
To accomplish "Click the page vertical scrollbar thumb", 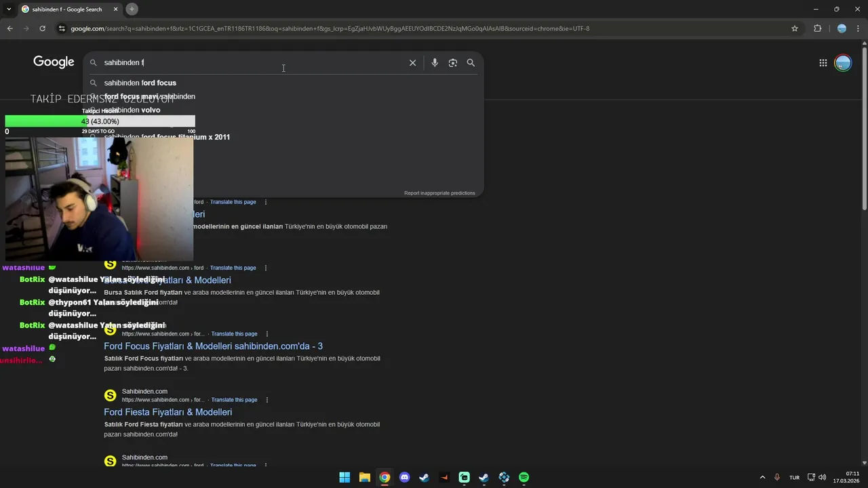I will point(864,129).
